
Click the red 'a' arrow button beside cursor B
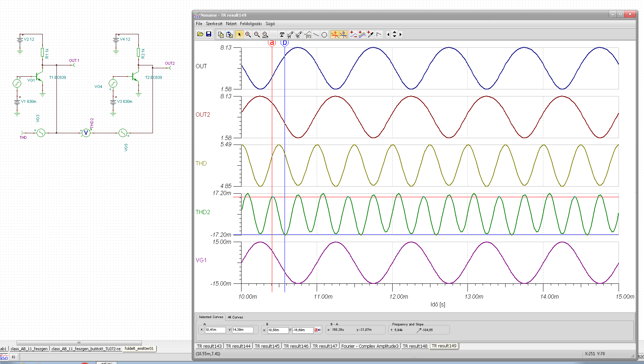click(318, 330)
